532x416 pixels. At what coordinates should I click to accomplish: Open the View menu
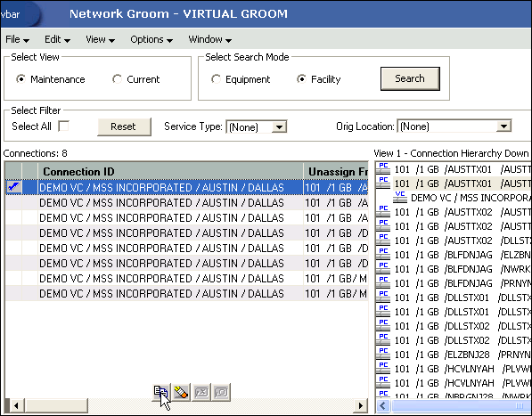(100, 39)
